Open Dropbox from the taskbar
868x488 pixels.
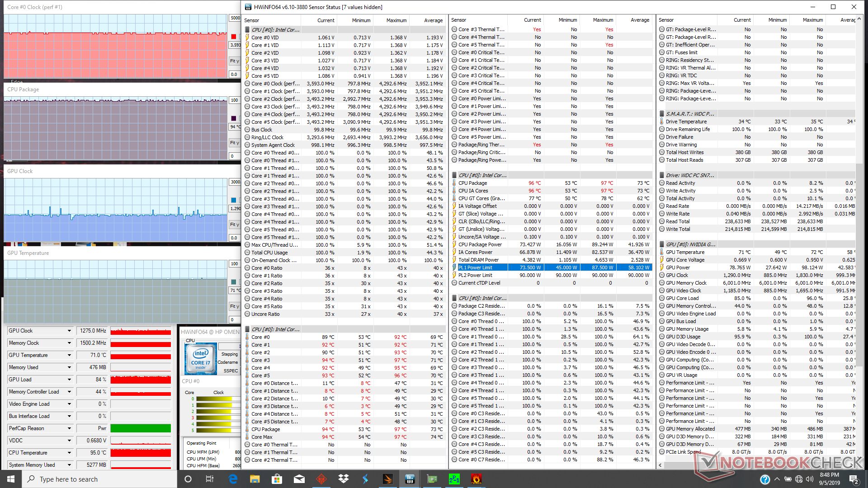(344, 479)
